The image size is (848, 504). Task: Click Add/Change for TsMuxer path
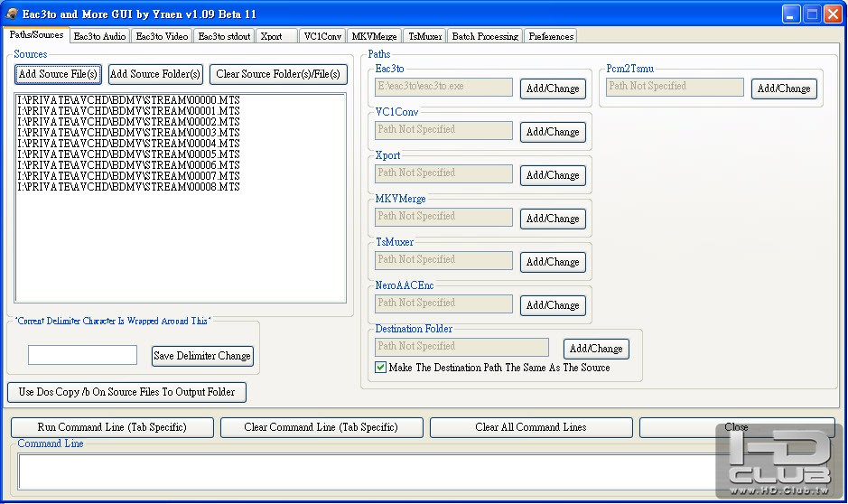click(x=553, y=262)
